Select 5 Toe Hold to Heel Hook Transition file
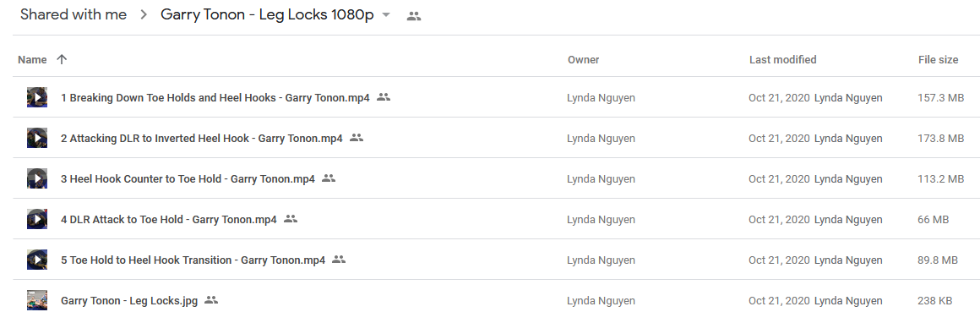The height and width of the screenshot is (312, 980). point(490,260)
